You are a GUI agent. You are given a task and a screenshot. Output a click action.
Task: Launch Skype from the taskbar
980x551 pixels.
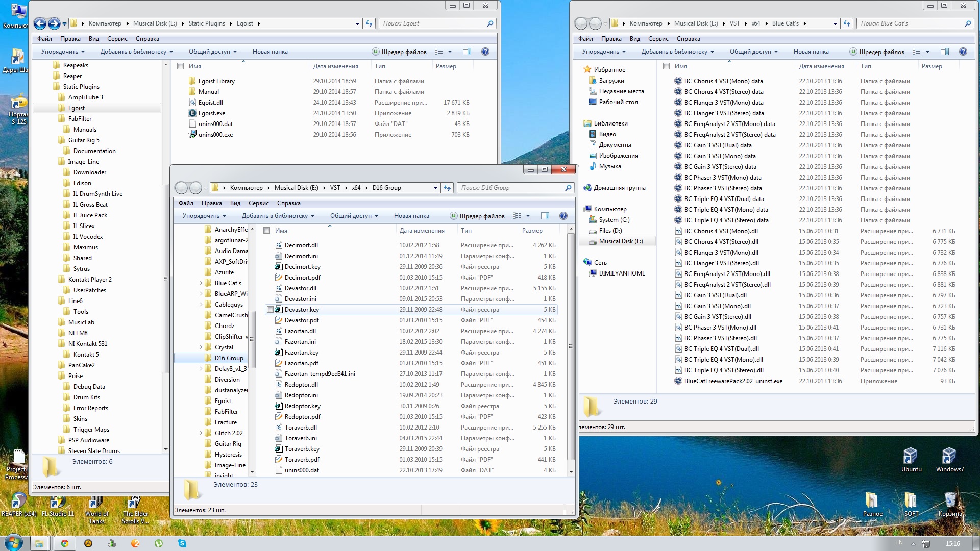pyautogui.click(x=182, y=543)
